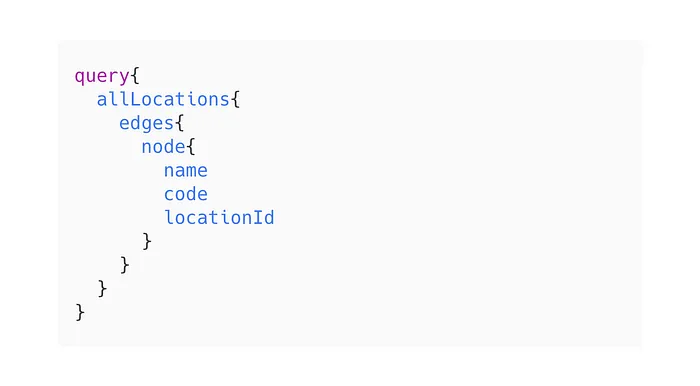Click opening brace after query

[x=135, y=76]
